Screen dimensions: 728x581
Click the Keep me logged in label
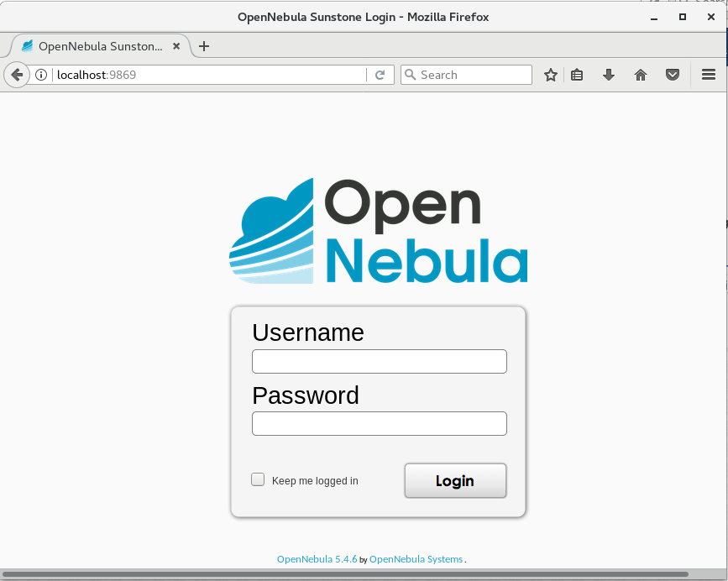click(x=315, y=481)
